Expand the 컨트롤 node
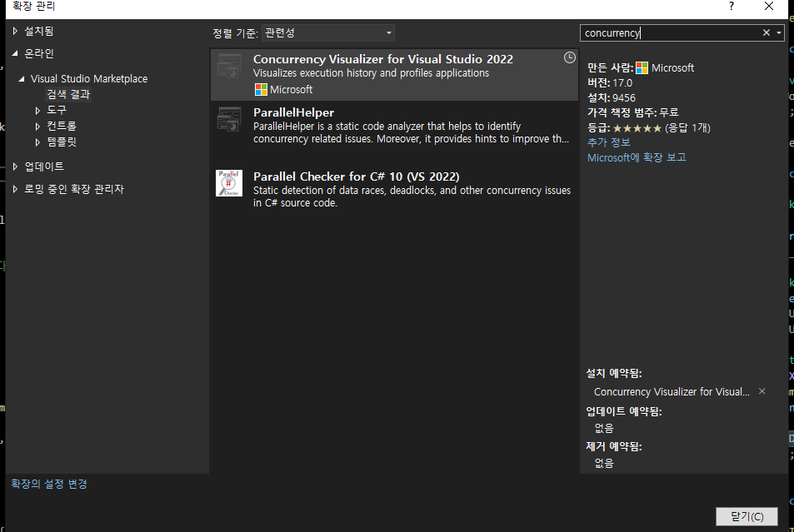The image size is (794, 532). 37,126
